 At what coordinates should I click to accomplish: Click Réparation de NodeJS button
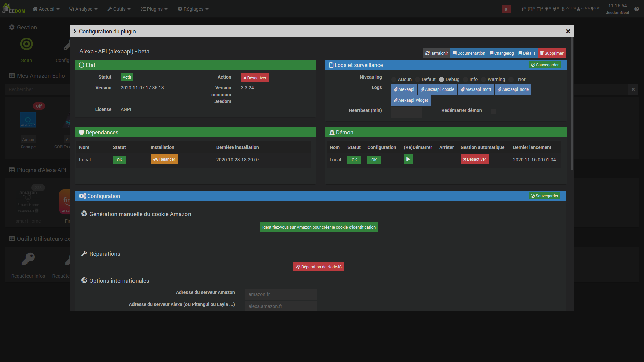(319, 267)
